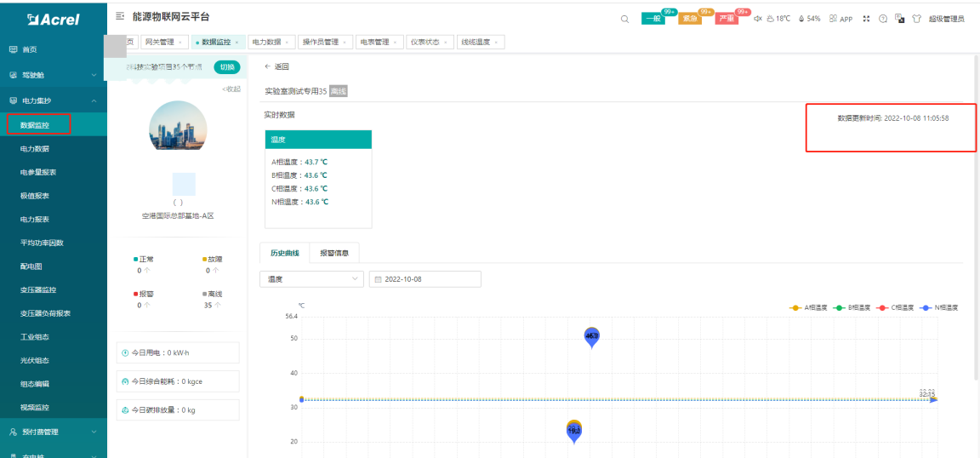The image size is (980, 458).
Task: Toggle B相温度 series in chart legend
Action: click(853, 307)
